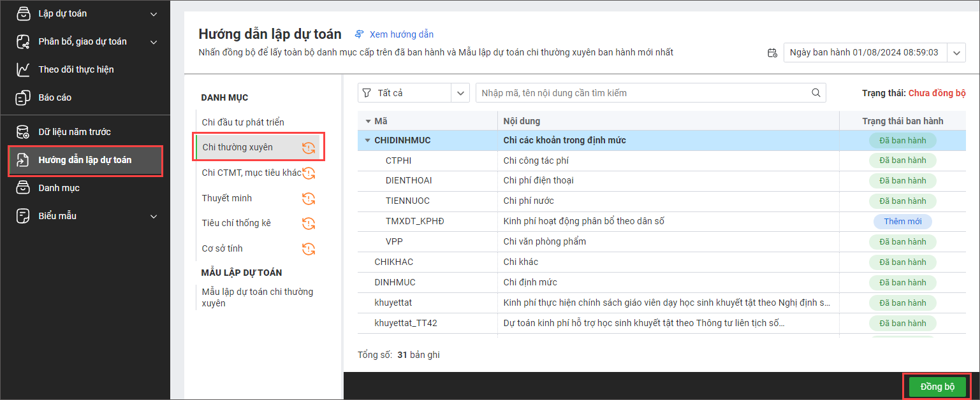Click the sync warning icon beside Thuyết minh

point(309,199)
